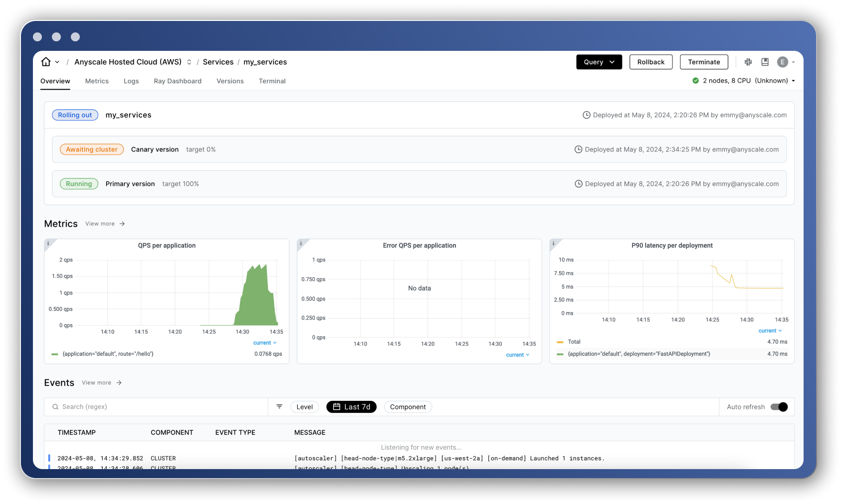Click the EVENT TYPE column header
842x504 pixels.
pos(235,433)
